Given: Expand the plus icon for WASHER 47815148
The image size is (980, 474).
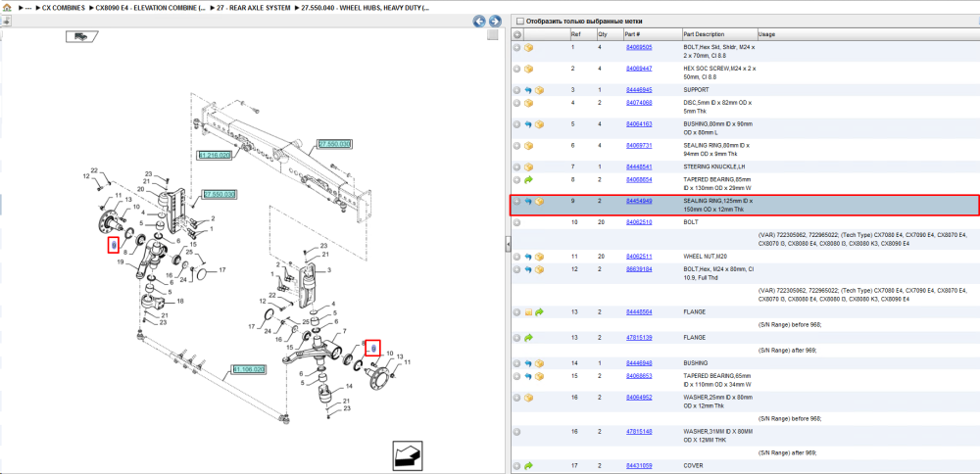Looking at the screenshot, I should 516,432.
